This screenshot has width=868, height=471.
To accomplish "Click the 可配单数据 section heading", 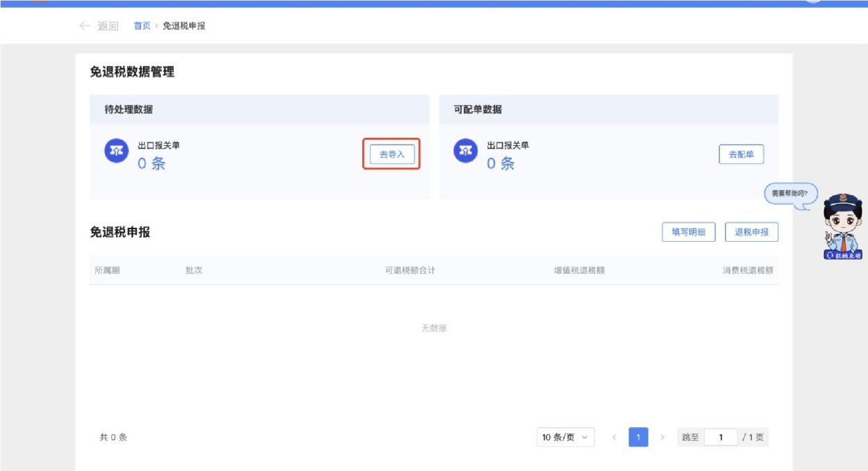I will 478,110.
